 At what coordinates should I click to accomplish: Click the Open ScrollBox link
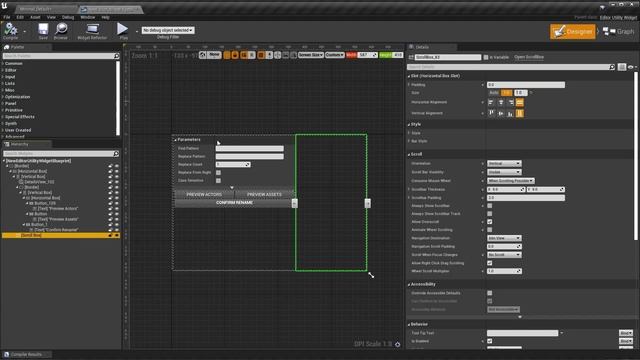tap(529, 57)
